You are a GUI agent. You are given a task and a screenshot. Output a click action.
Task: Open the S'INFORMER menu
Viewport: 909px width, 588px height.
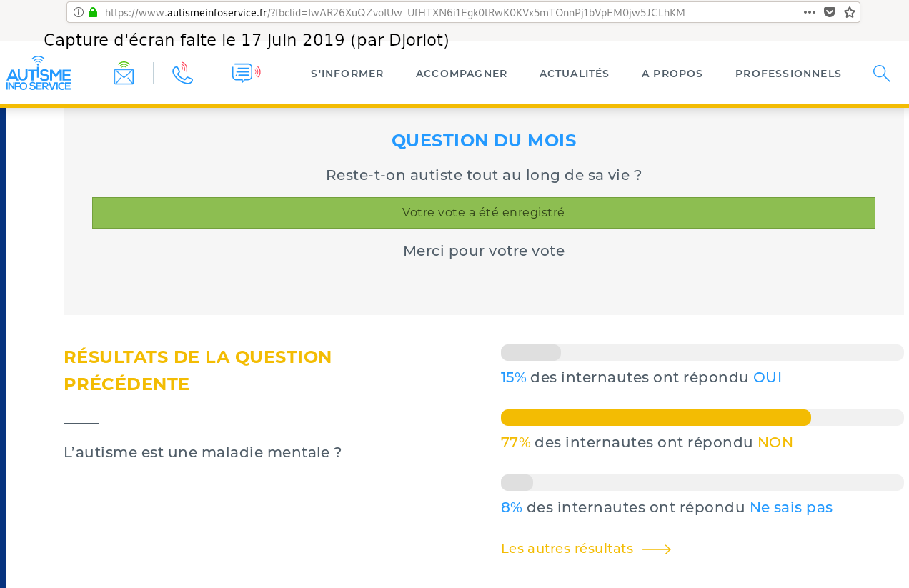coord(347,74)
